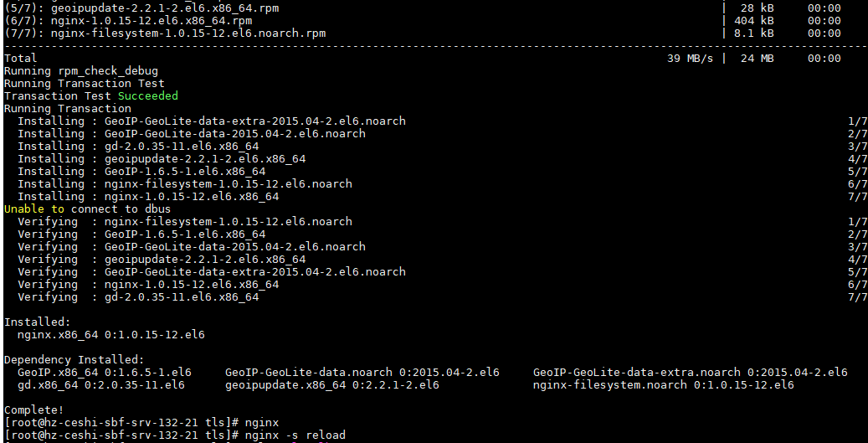
Task: Click 'nginx-filesystem.noarch 0:1.0.15-12.el6' dependency entry
Action: pyautogui.click(x=663, y=385)
